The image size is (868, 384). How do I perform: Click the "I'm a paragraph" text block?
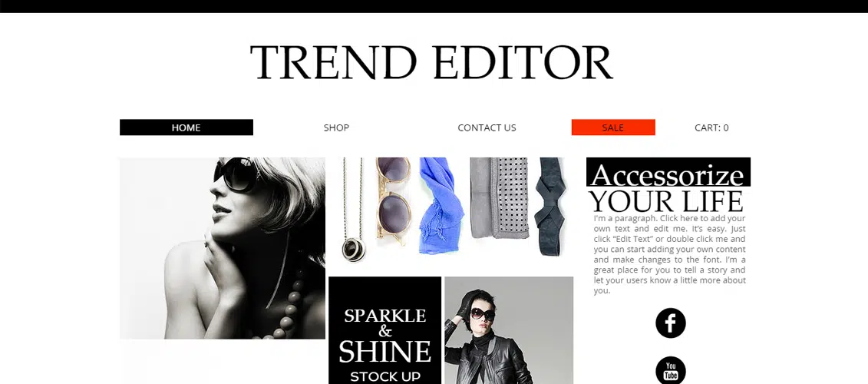point(669,254)
